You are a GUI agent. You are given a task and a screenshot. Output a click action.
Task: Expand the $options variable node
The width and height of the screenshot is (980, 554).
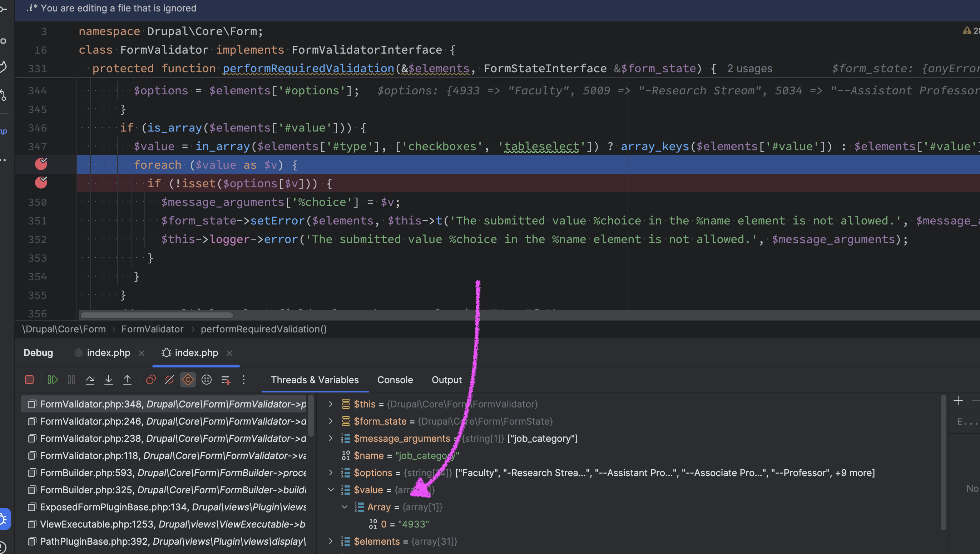coord(331,473)
